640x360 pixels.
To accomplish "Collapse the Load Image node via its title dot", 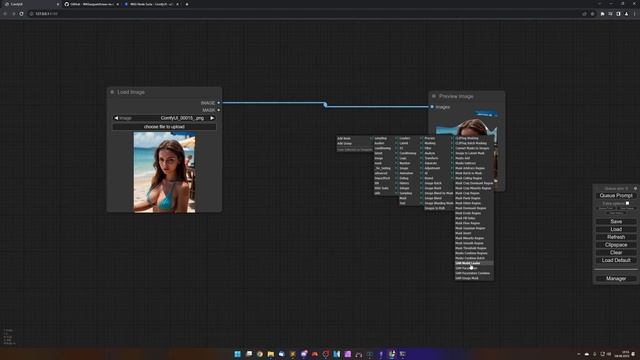I will pos(112,92).
